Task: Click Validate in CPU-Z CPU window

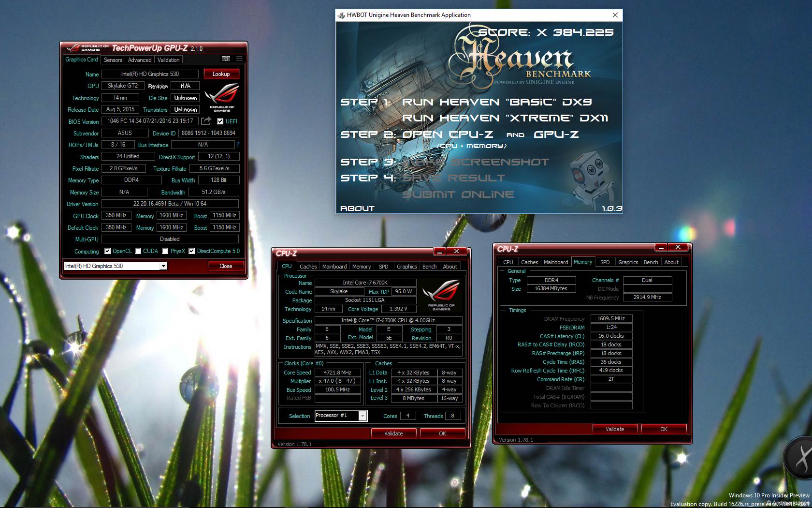Action: click(393, 433)
